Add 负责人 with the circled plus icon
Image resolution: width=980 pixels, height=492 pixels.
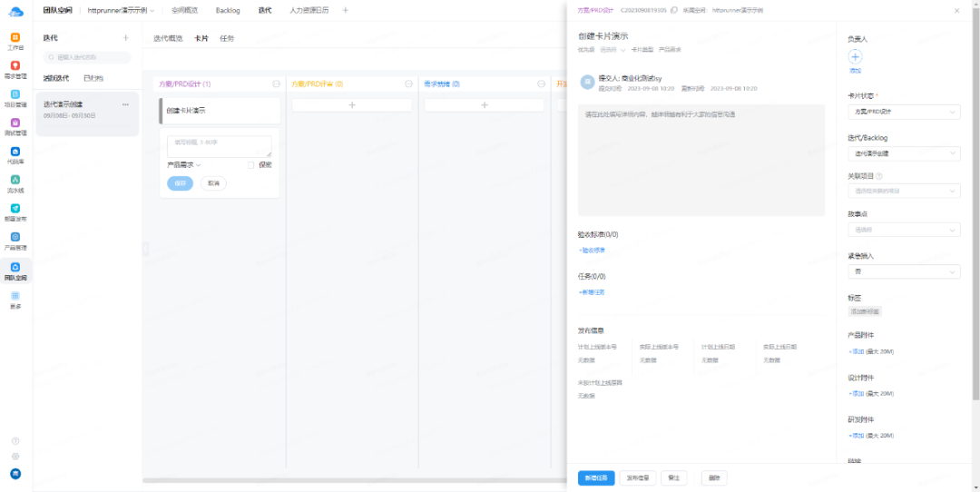[855, 57]
